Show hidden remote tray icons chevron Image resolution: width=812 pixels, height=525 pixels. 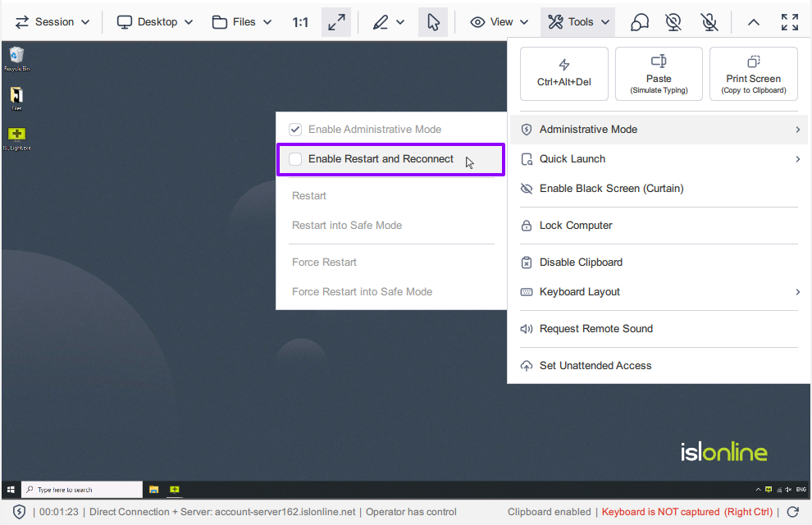tap(758, 489)
